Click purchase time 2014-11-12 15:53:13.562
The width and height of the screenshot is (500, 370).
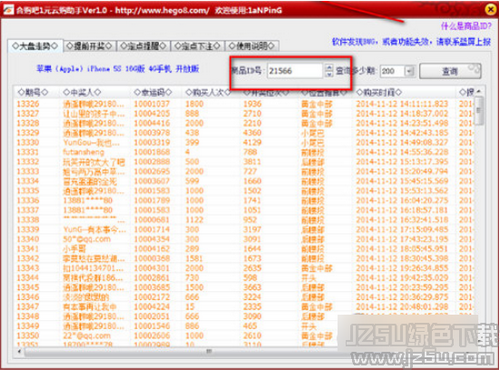tap(402, 191)
